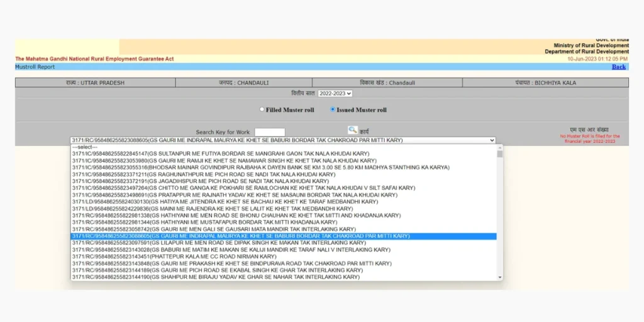644x322 pixels.
Task: Choose BHODSAR MAINAR GOVINDIPUR RAJBAHA option
Action: coord(284,167)
